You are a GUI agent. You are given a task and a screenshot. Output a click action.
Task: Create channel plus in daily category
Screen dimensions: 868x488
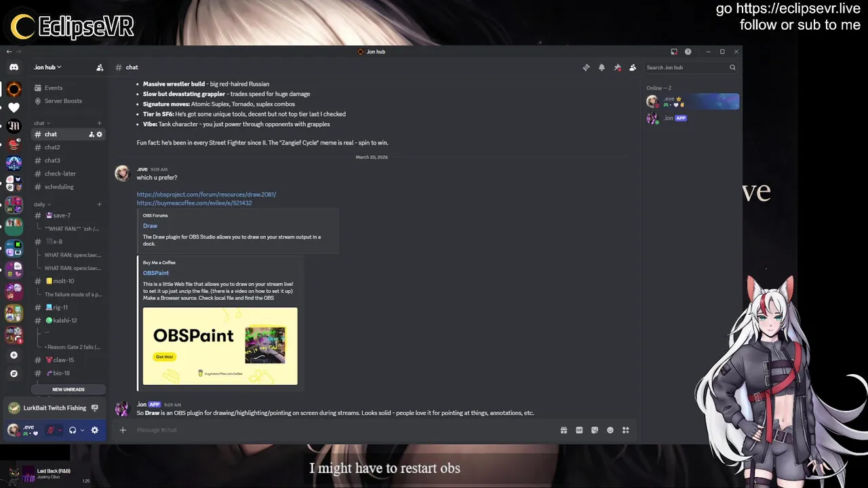pos(99,204)
